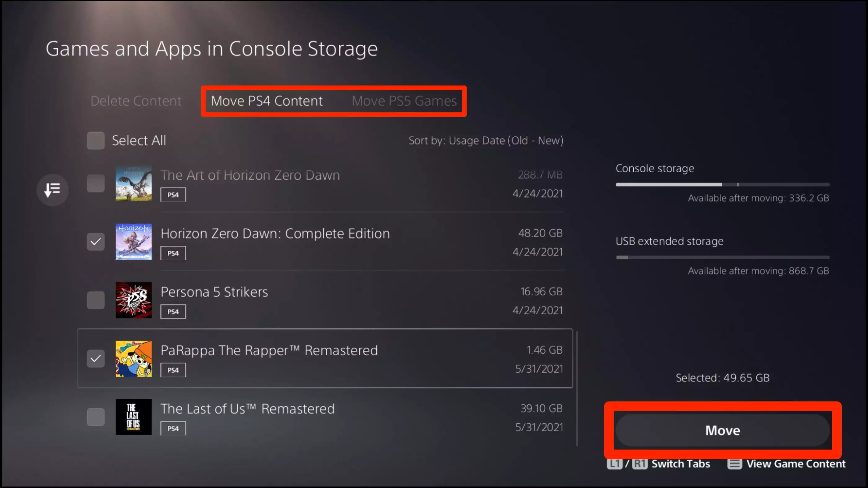Uncheck Horizon Zero Dawn: Complete Edition checkbox
This screenshot has height=488, width=868.
[x=96, y=241]
